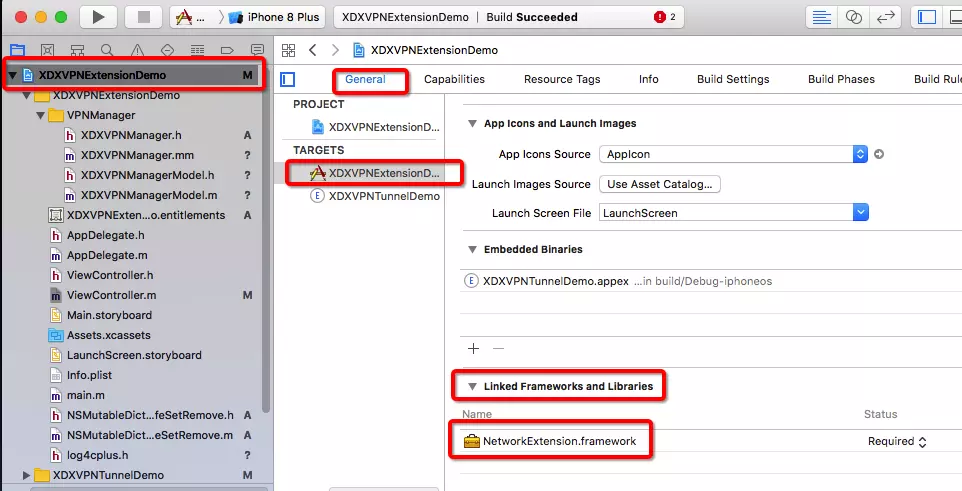Switch to the Version editor
Screen dimensions: 962x491
click(x=885, y=17)
